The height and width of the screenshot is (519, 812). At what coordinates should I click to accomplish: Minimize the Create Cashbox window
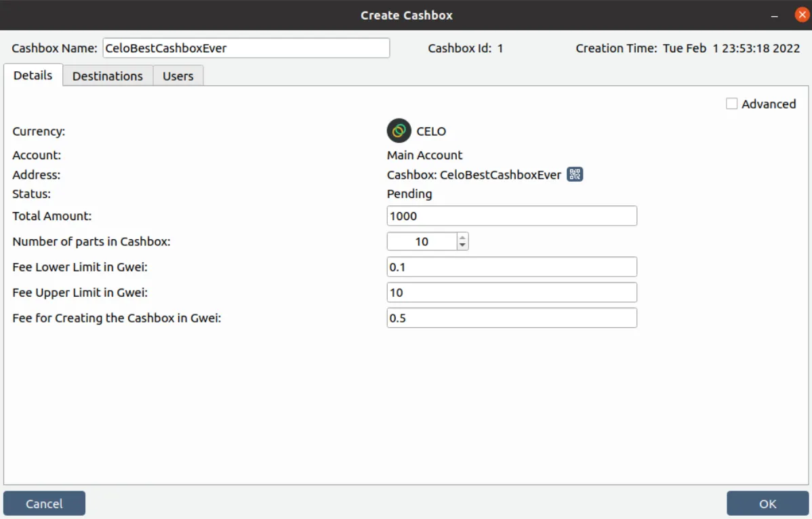click(774, 16)
